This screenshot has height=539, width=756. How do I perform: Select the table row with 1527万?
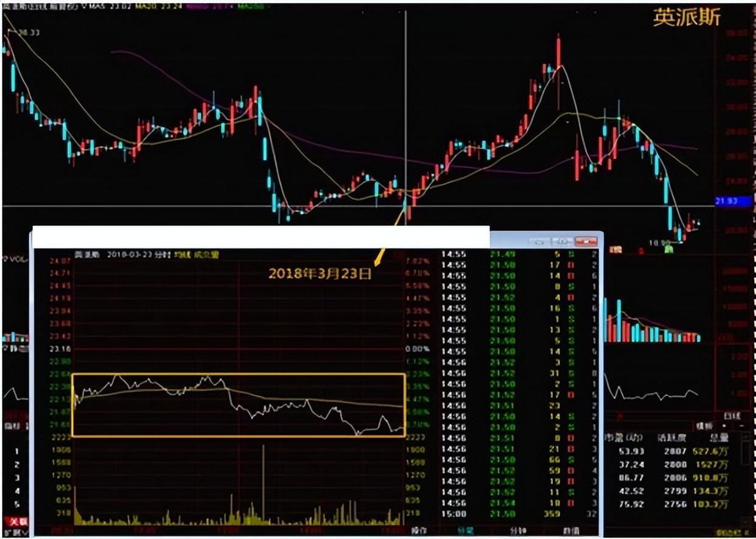(x=673, y=464)
